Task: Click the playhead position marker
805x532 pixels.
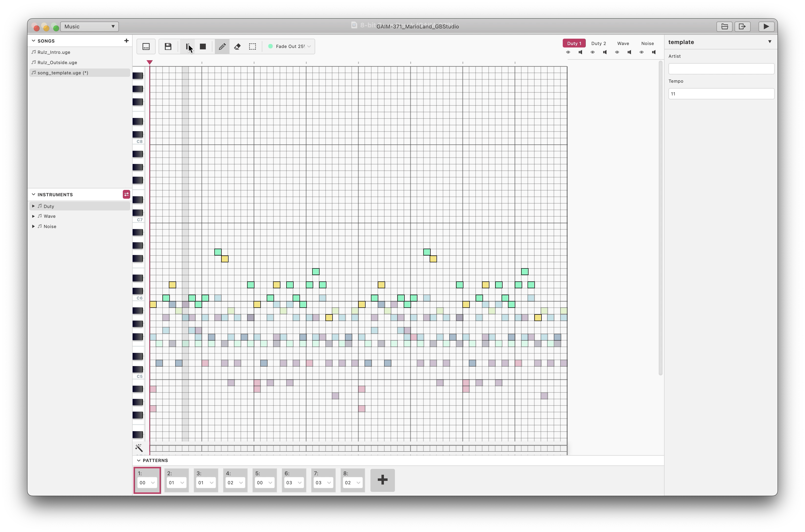Action: coord(149,62)
